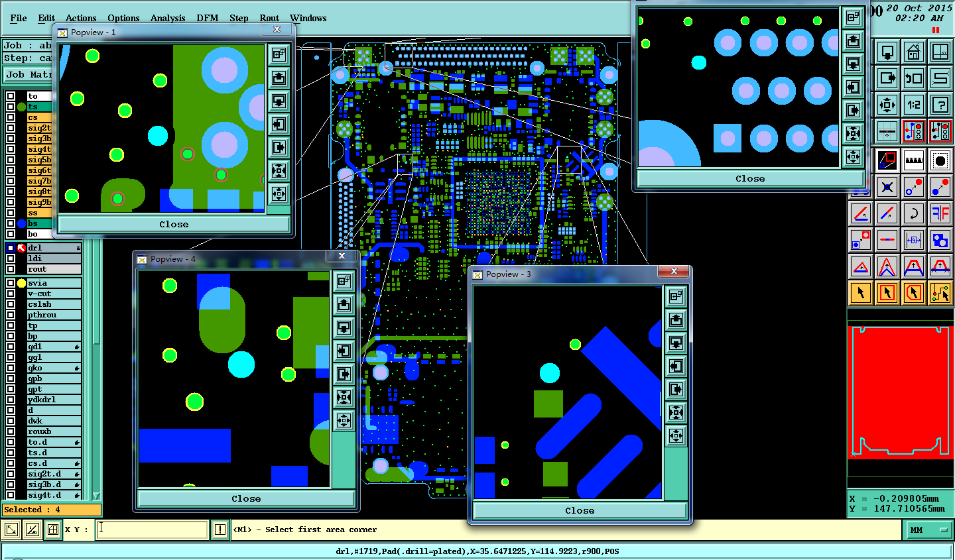
Task: Open the question mark help icon
Action: click(940, 104)
